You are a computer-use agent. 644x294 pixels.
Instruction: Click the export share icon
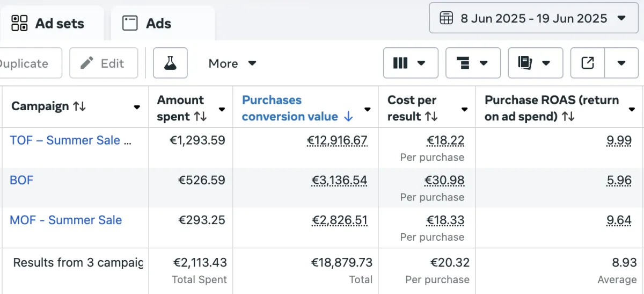pyautogui.click(x=588, y=63)
